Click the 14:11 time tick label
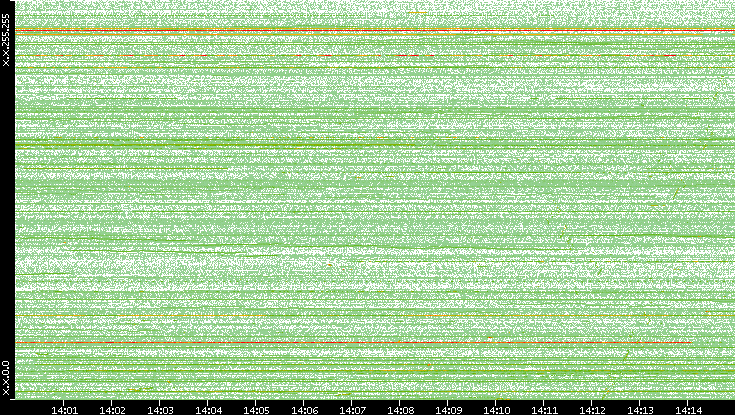 (544, 410)
